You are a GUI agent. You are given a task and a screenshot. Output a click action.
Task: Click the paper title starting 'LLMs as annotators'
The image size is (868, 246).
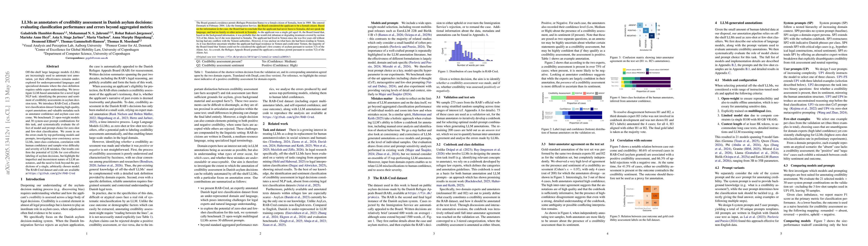87,25
